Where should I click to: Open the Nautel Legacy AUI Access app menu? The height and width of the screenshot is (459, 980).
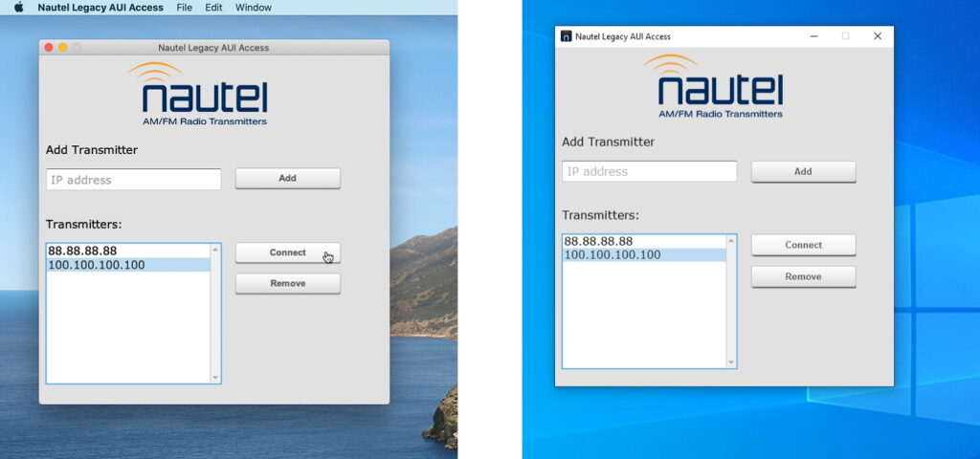click(100, 8)
